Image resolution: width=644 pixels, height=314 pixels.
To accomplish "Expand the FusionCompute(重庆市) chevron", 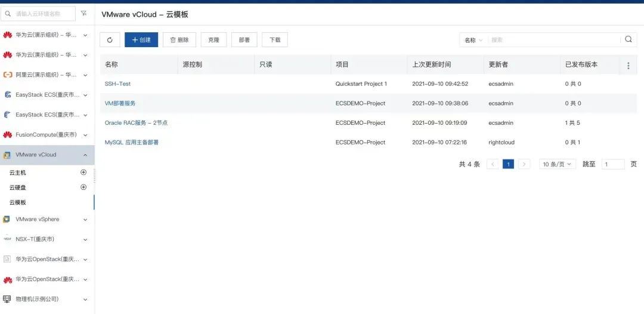I will tap(85, 136).
